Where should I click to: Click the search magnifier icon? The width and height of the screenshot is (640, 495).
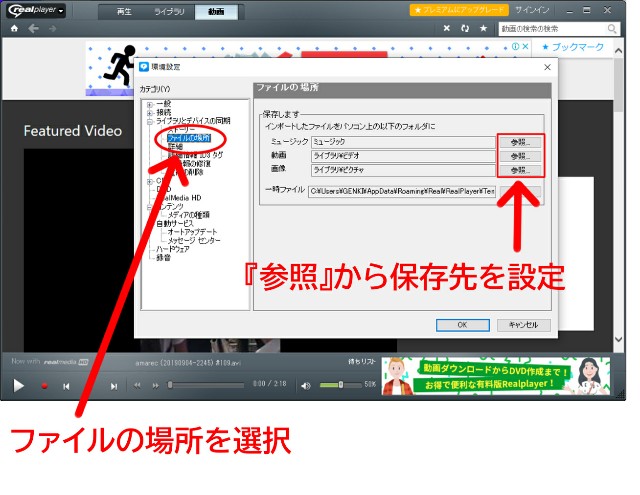point(612,29)
